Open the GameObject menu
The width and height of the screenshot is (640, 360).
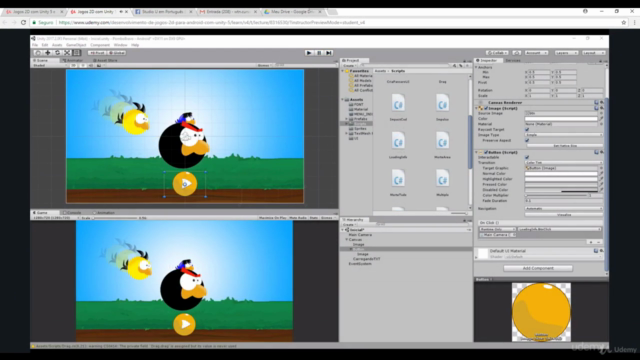click(76, 45)
